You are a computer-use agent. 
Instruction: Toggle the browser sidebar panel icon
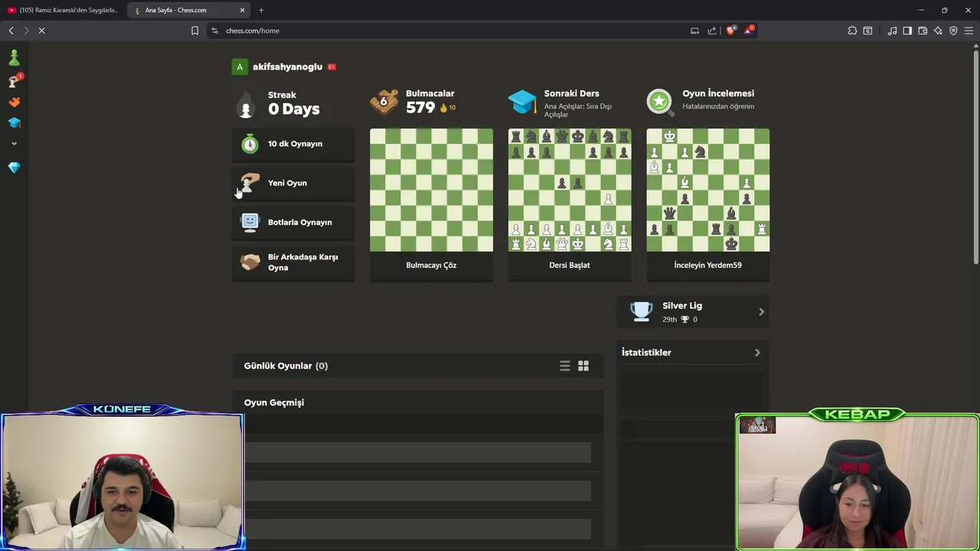tap(907, 31)
